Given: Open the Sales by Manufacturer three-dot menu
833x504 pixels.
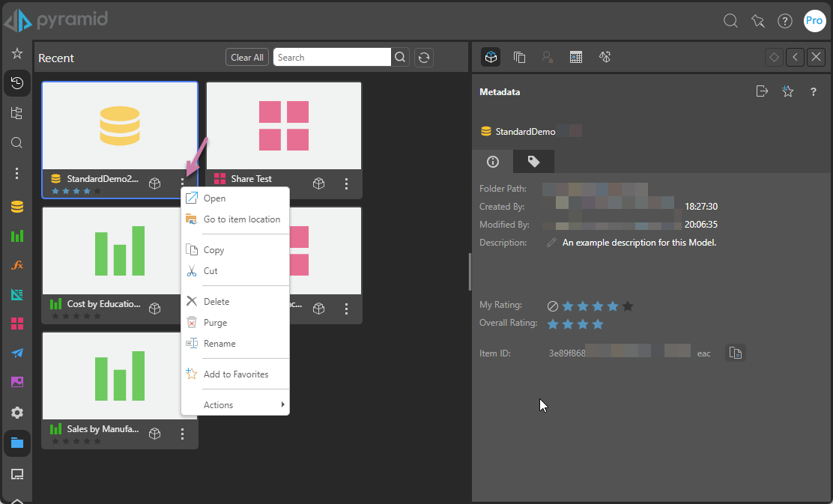Looking at the screenshot, I should [182, 434].
